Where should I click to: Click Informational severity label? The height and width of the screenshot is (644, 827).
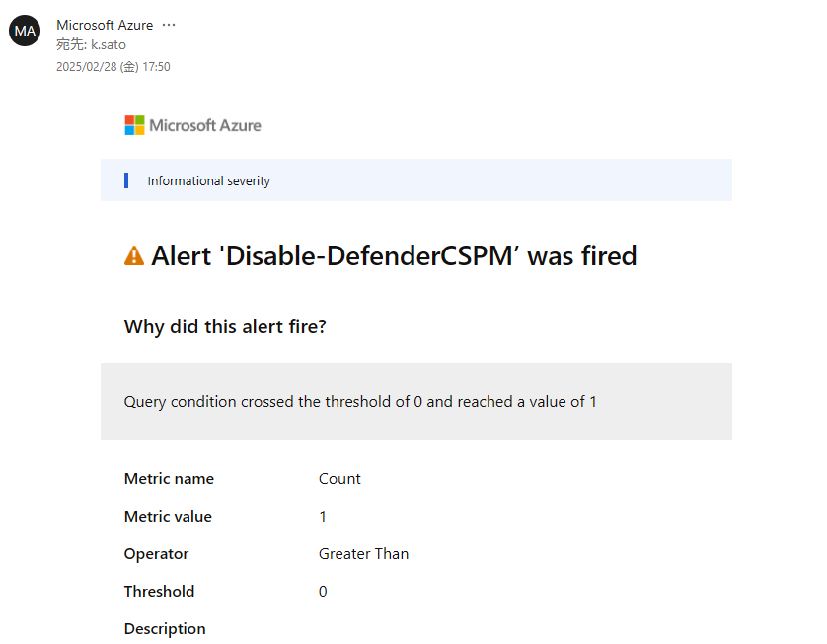point(209,180)
